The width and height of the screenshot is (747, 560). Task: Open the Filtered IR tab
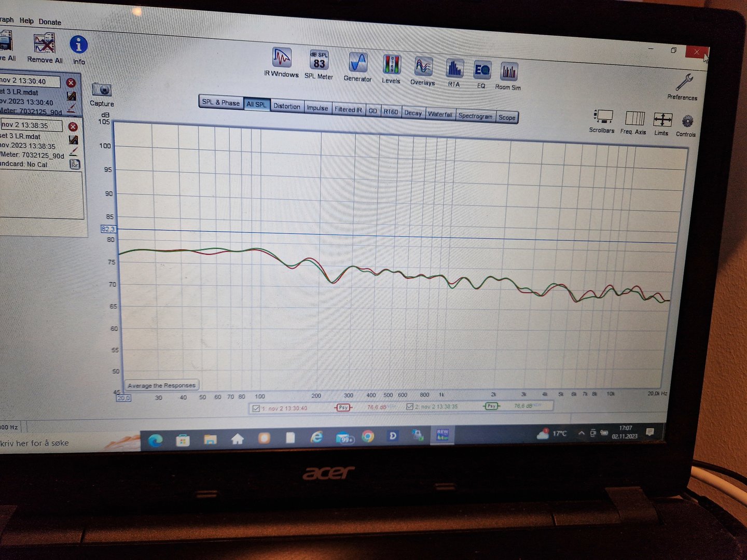[x=348, y=109]
